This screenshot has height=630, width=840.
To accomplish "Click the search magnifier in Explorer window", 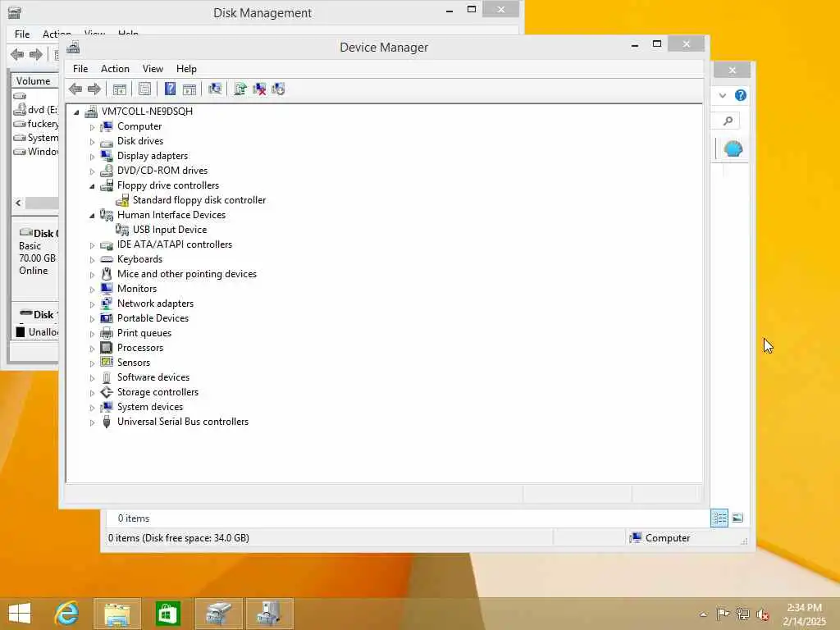I will coord(728,121).
